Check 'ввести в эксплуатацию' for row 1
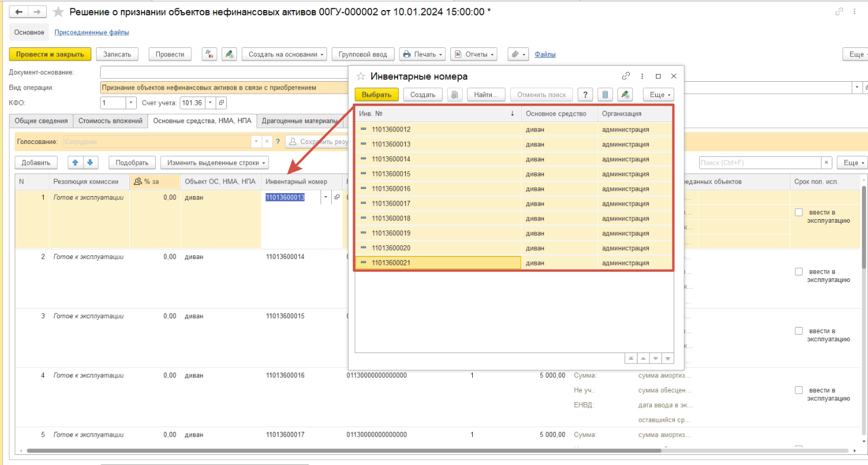This screenshot has width=868, height=465. coord(799,213)
